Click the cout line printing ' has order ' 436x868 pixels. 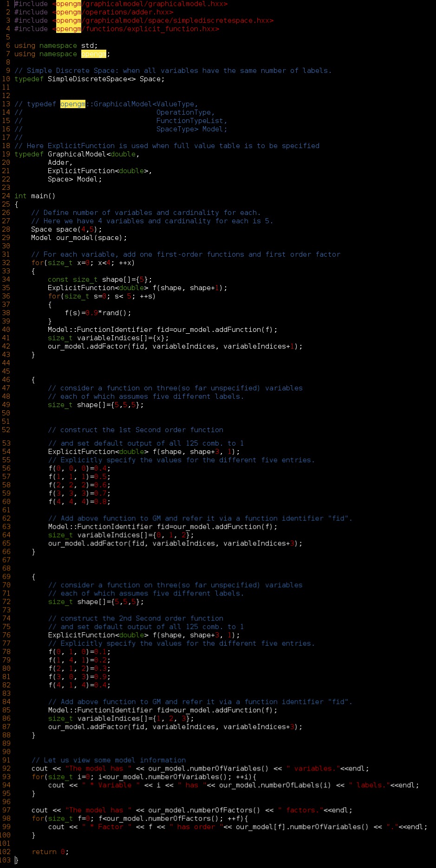[x=238, y=827]
